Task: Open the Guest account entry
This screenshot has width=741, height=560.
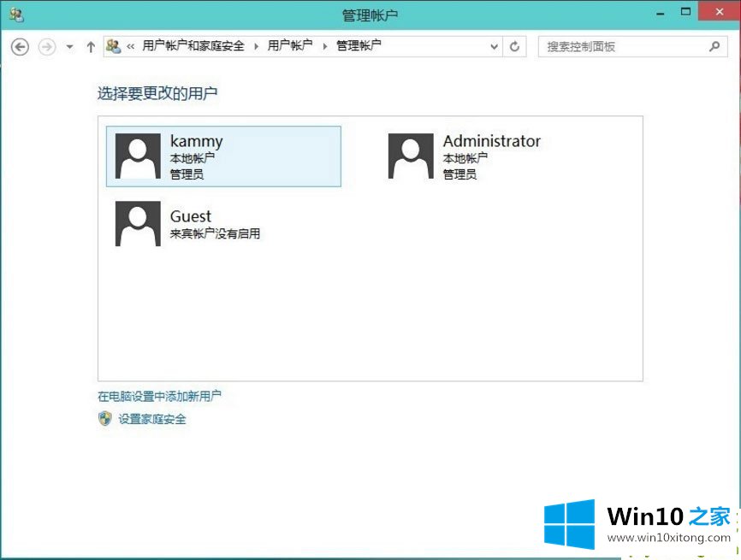Action: [x=223, y=224]
